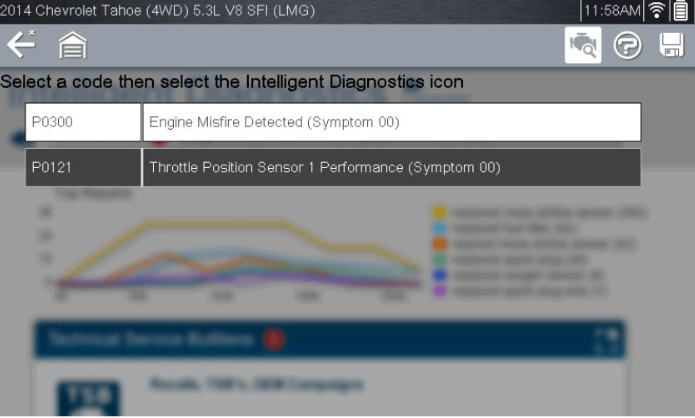Open the Recalls, TSB's, OEM Campaigns link

[x=257, y=384]
